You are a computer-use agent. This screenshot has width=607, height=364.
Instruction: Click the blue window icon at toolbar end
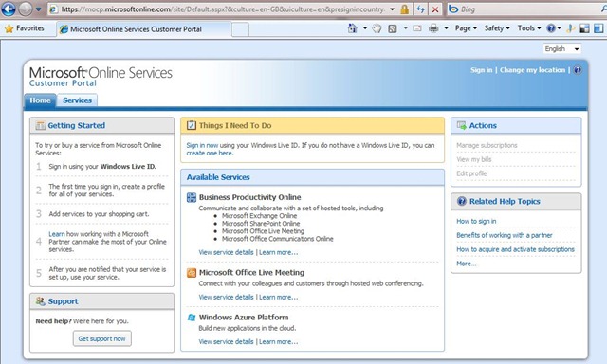pyautogui.click(x=598, y=28)
